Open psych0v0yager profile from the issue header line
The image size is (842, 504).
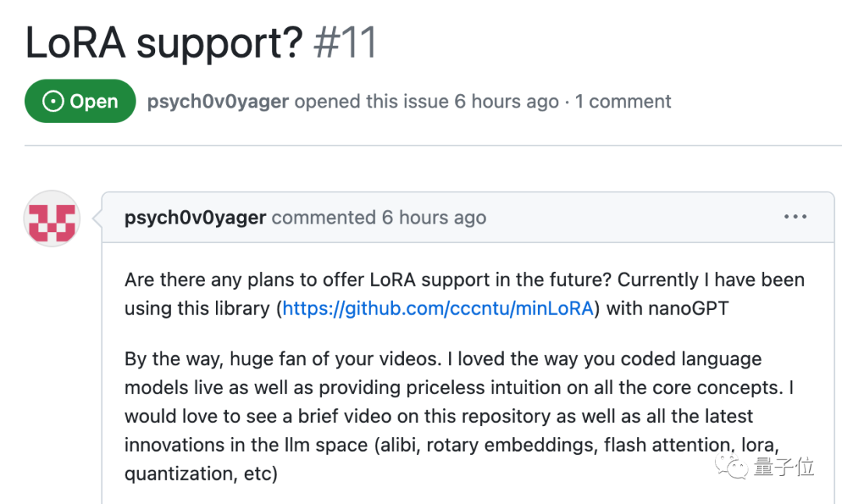coord(218,101)
